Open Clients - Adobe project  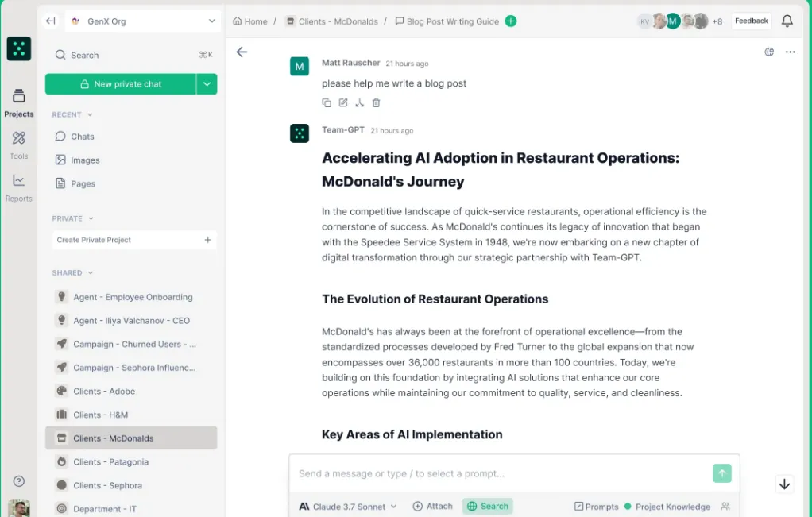[x=131, y=392]
